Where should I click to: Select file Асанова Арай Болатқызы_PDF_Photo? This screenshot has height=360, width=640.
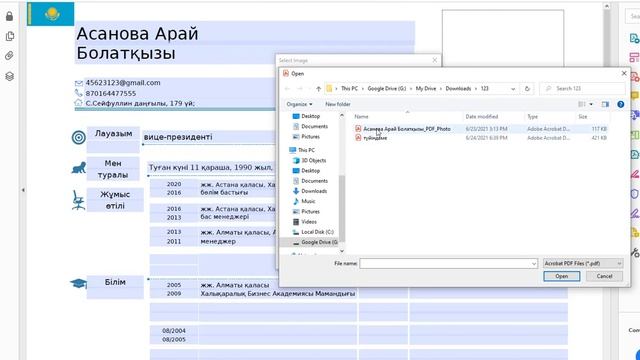tap(407, 129)
